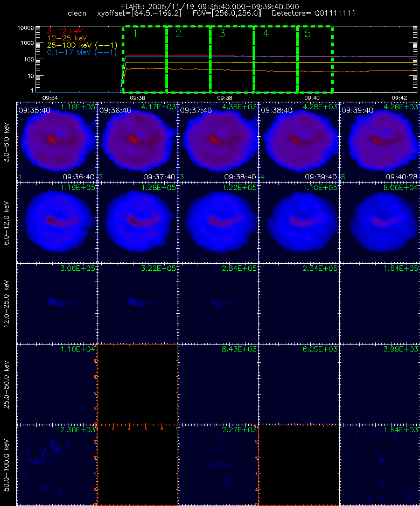Click the 'Detectors= 001111111' text
Screen dimensions: 420x506
[313, 13]
